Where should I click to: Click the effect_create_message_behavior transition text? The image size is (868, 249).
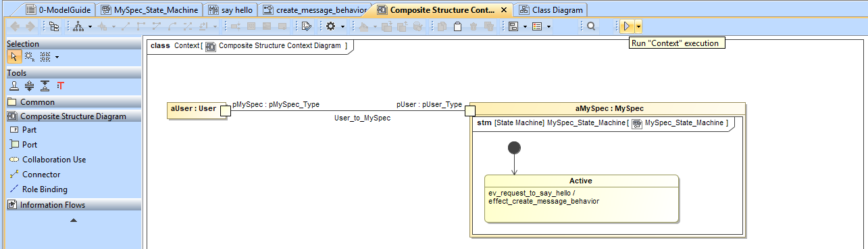[x=544, y=201]
